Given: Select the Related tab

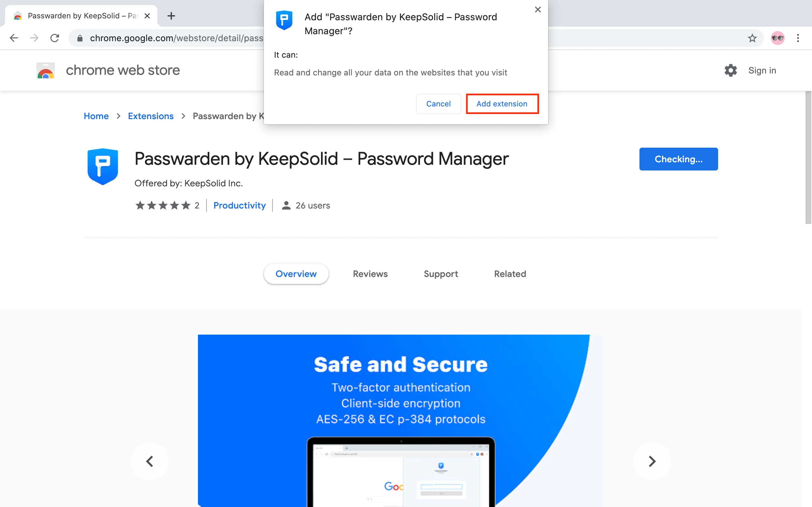Looking at the screenshot, I should click(x=510, y=274).
